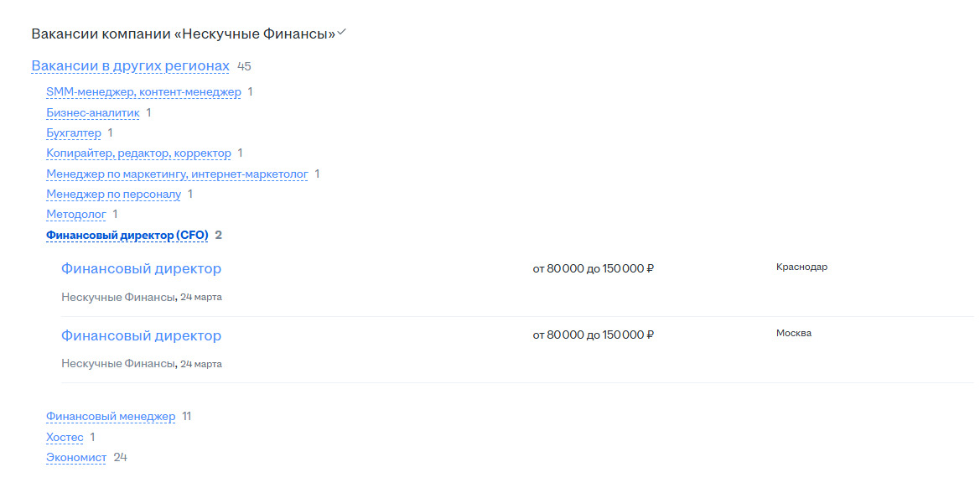Collapse Финансовый директор (CFO) group
Image resolution: width=980 pixels, height=488 pixels.
click(x=127, y=235)
